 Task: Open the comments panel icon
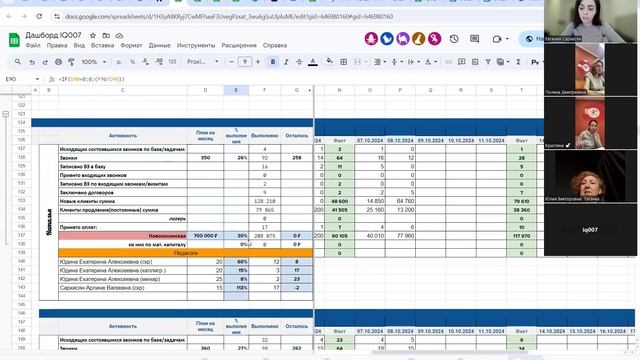tap(474, 39)
